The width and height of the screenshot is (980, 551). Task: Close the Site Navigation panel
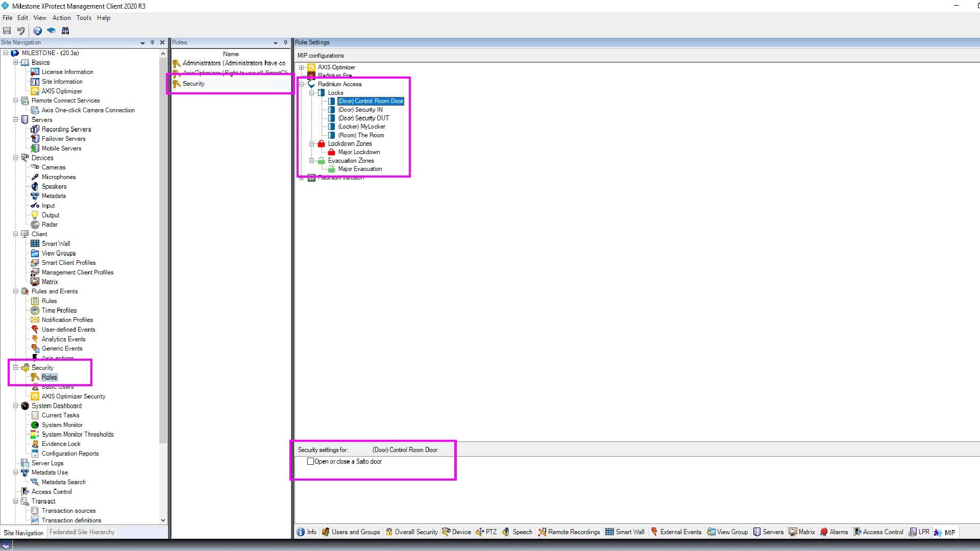tap(162, 42)
